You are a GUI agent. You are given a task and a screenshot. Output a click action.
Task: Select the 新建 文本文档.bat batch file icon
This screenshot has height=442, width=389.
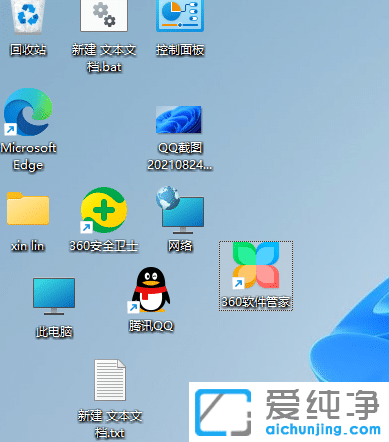tap(104, 16)
